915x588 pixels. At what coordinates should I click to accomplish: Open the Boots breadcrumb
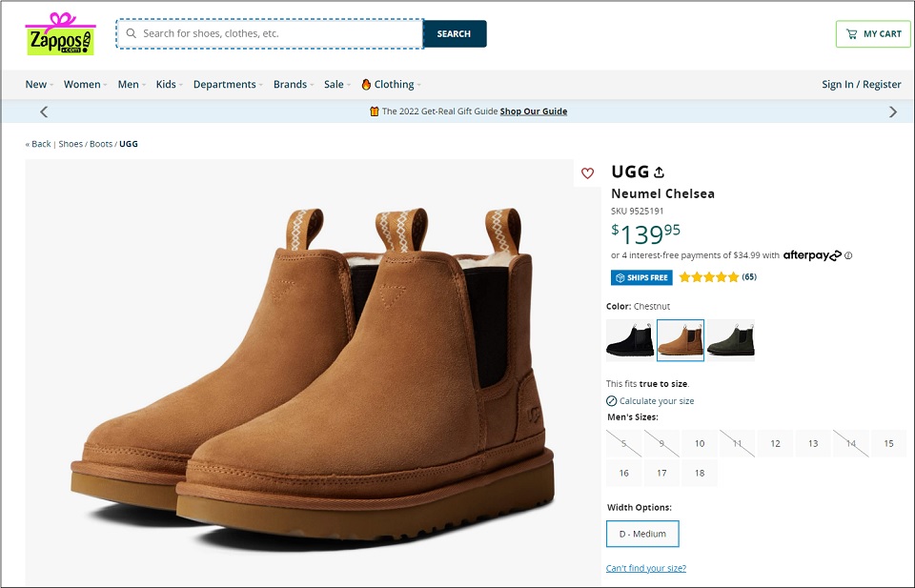click(101, 144)
